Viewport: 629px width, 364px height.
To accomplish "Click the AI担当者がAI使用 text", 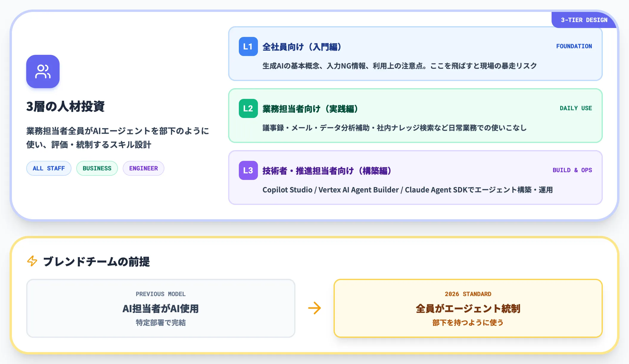I will [x=161, y=309].
